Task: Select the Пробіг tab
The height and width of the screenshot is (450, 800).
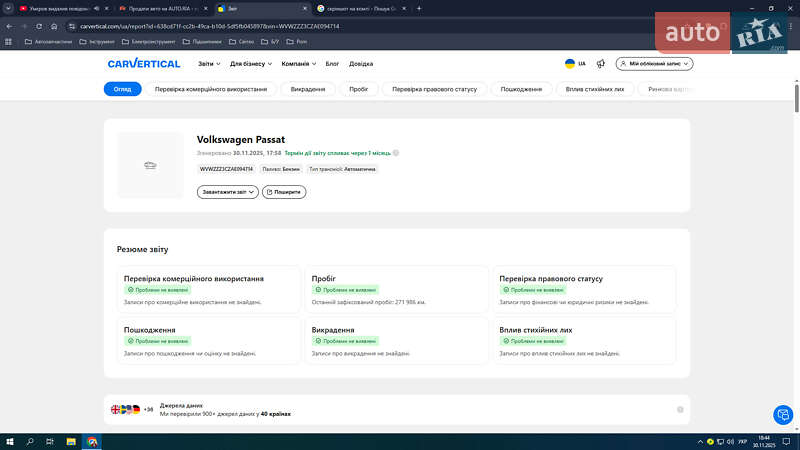Action: pyautogui.click(x=359, y=89)
